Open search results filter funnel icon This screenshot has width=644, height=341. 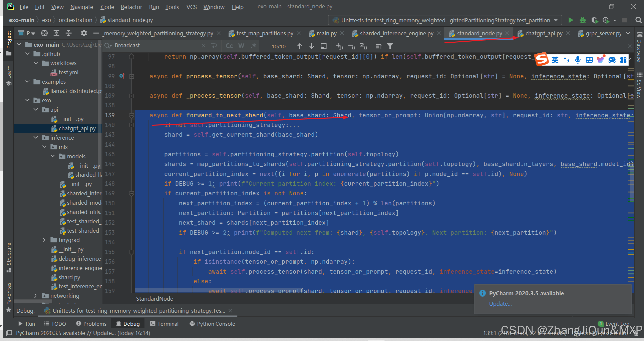390,46
